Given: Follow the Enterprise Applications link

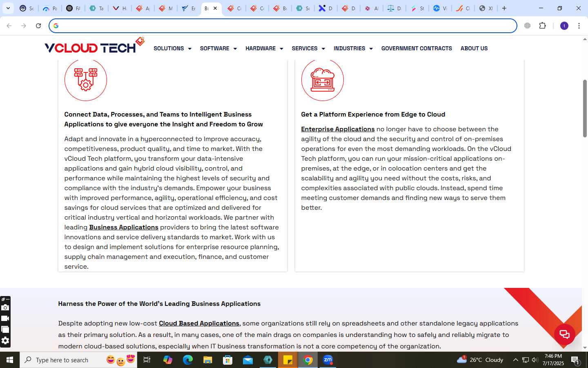Looking at the screenshot, I should click(x=338, y=129).
